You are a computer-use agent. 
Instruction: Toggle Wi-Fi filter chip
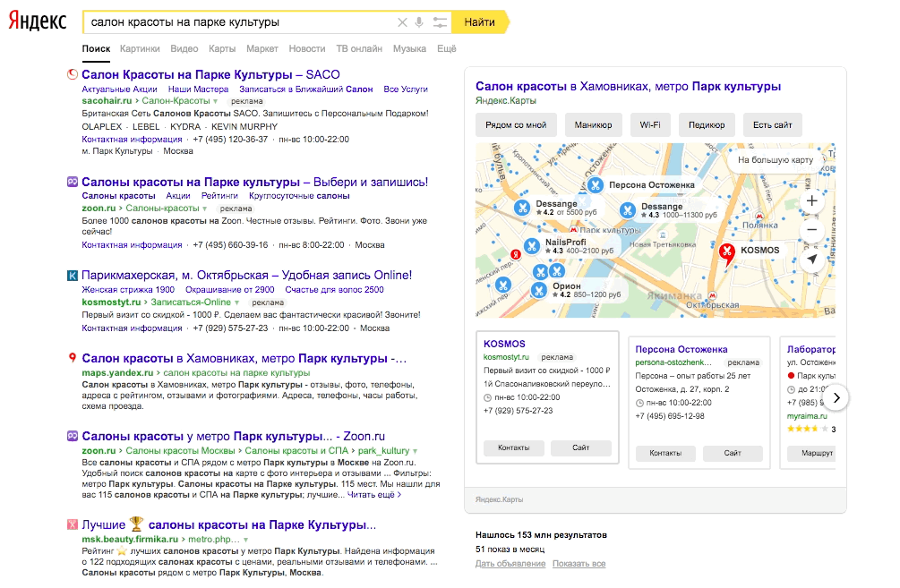(650, 125)
